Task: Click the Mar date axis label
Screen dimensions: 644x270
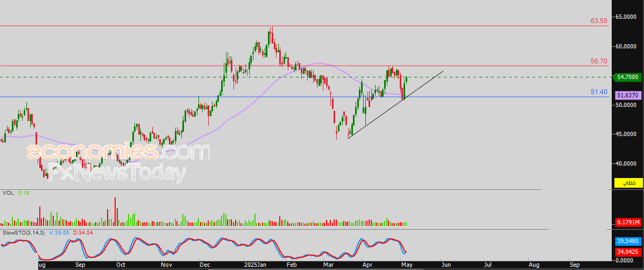Action: pos(328,265)
